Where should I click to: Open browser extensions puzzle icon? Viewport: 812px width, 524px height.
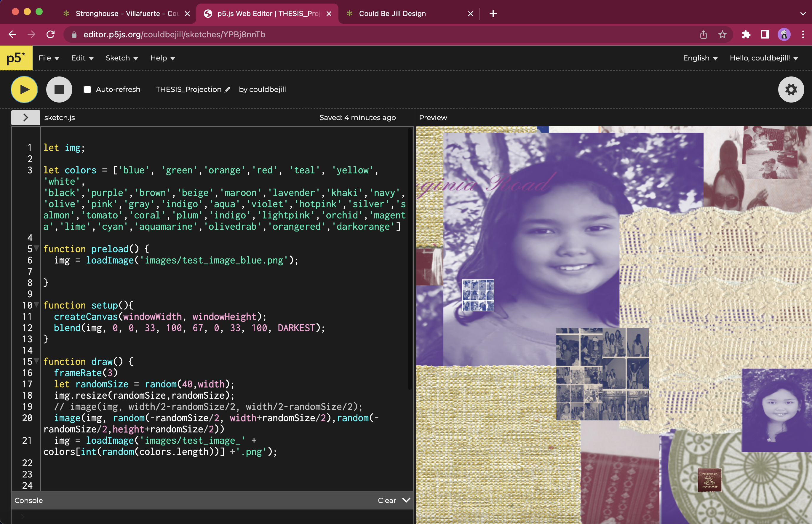pos(746,34)
